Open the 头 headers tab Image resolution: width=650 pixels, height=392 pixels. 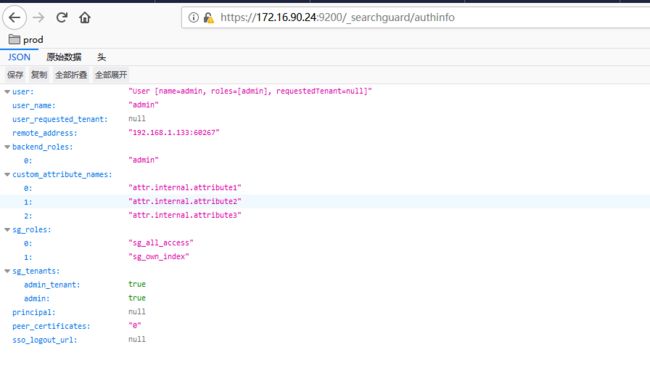[x=102, y=57]
